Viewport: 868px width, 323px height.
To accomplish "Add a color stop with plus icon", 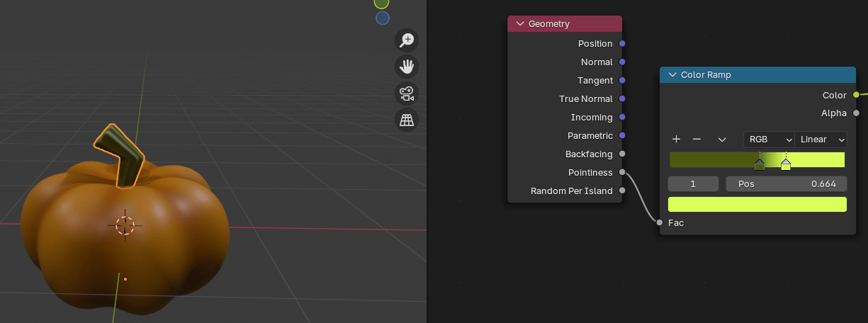I will [x=676, y=140].
